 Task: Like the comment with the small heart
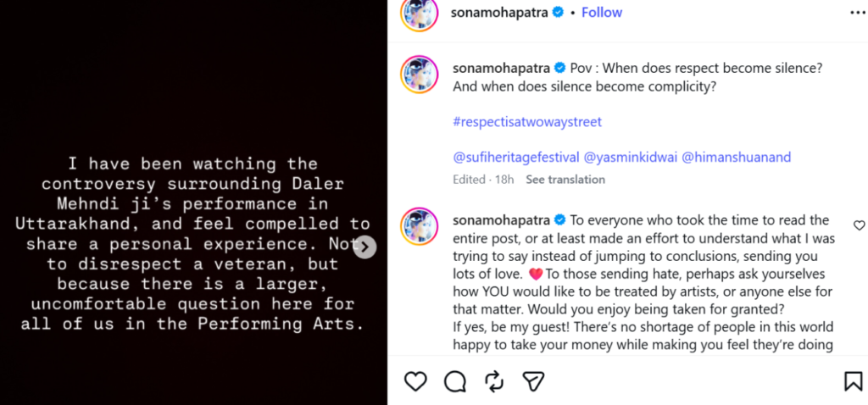tap(859, 225)
